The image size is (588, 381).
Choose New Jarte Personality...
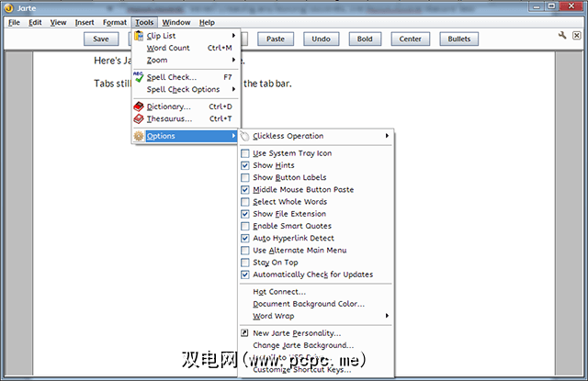click(316, 333)
